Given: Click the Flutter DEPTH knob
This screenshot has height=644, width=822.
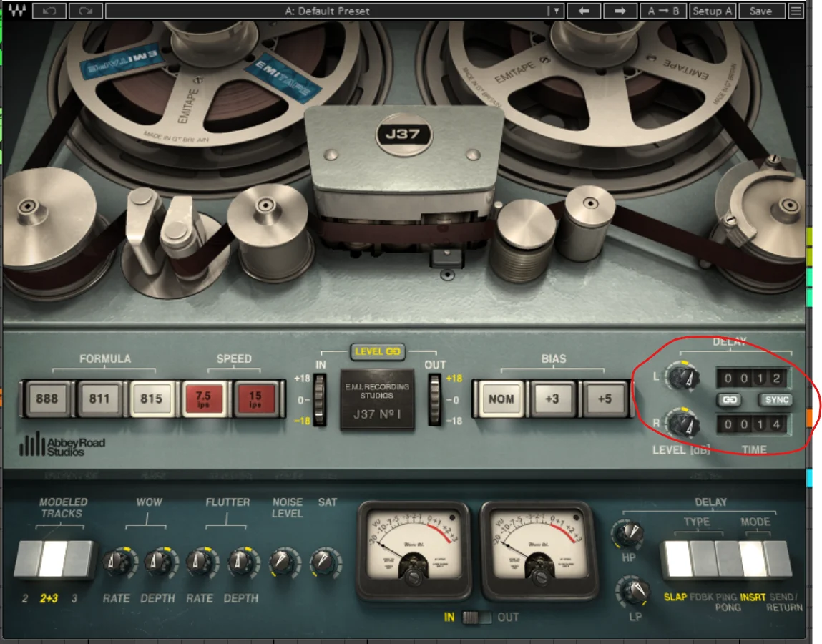Looking at the screenshot, I should tap(241, 562).
